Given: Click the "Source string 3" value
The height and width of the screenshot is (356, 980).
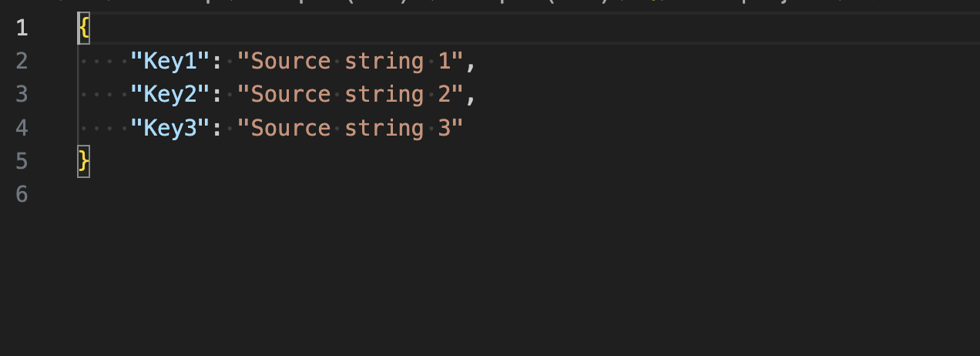Looking at the screenshot, I should (350, 127).
